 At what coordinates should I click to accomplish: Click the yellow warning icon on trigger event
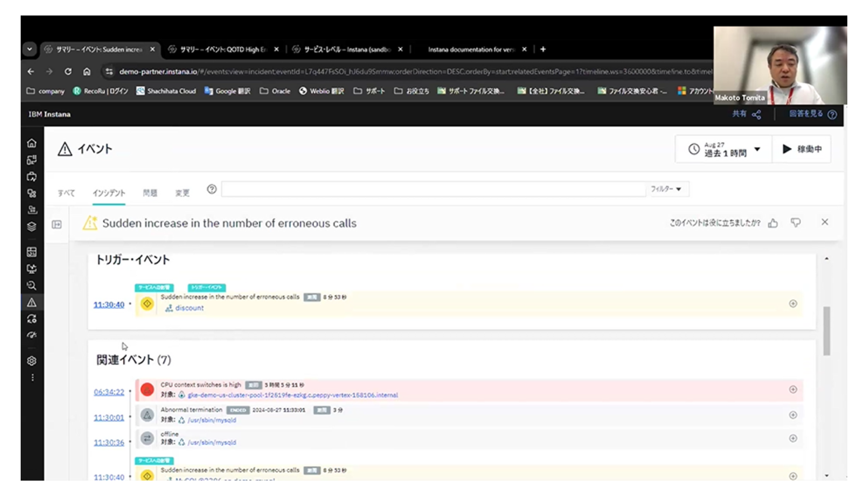coord(147,304)
